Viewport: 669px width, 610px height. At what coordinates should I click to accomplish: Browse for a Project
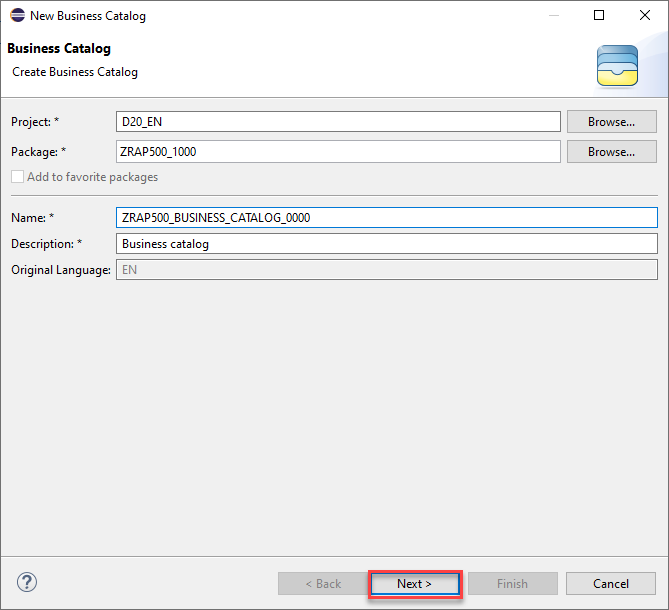(611, 122)
